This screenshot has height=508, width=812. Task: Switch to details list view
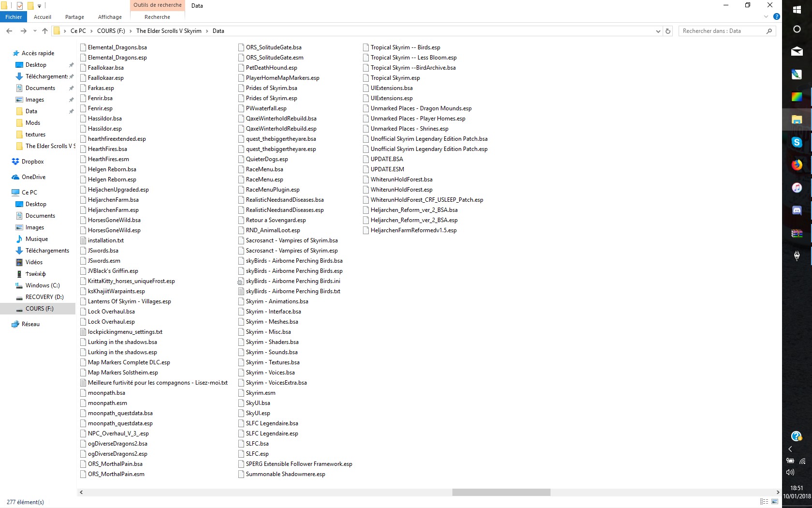tap(764, 502)
